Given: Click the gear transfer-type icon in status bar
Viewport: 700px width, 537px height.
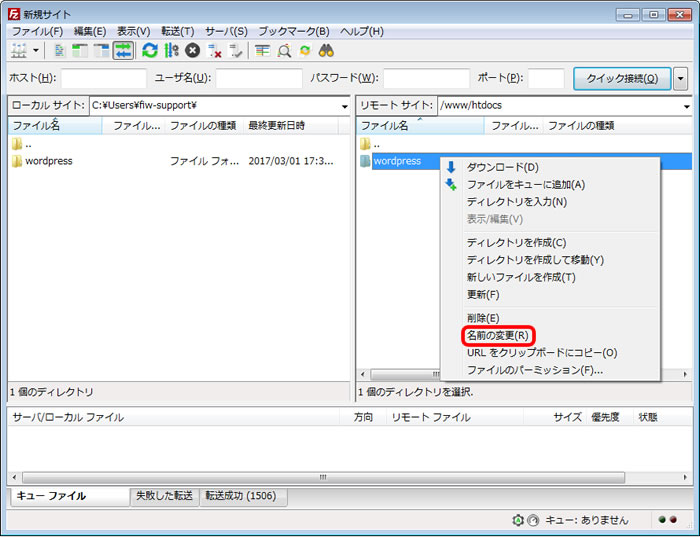Looking at the screenshot, I should click(x=518, y=520).
